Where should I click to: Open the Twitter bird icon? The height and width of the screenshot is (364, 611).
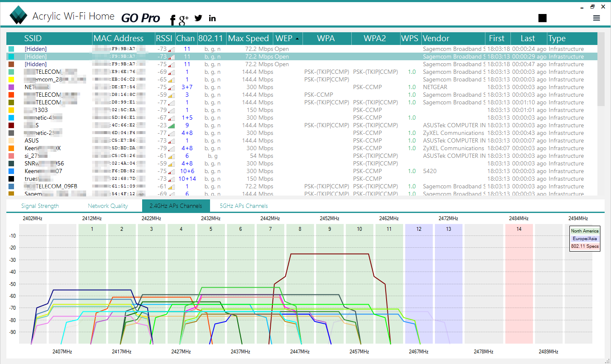[198, 18]
